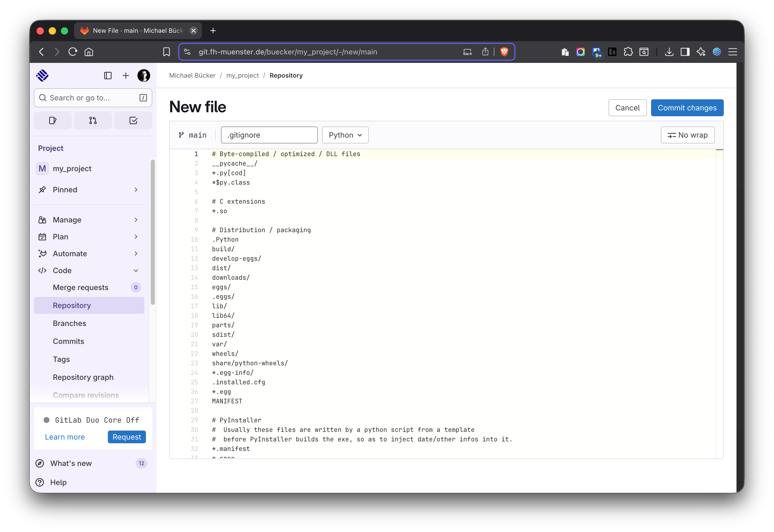Viewport: 774px width, 532px height.
Task: Open Commits in the sidebar
Action: point(68,341)
